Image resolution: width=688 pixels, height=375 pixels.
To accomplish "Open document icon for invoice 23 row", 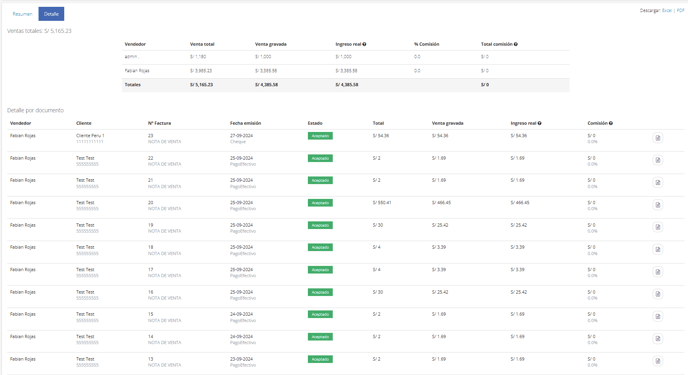I will pos(657,138).
